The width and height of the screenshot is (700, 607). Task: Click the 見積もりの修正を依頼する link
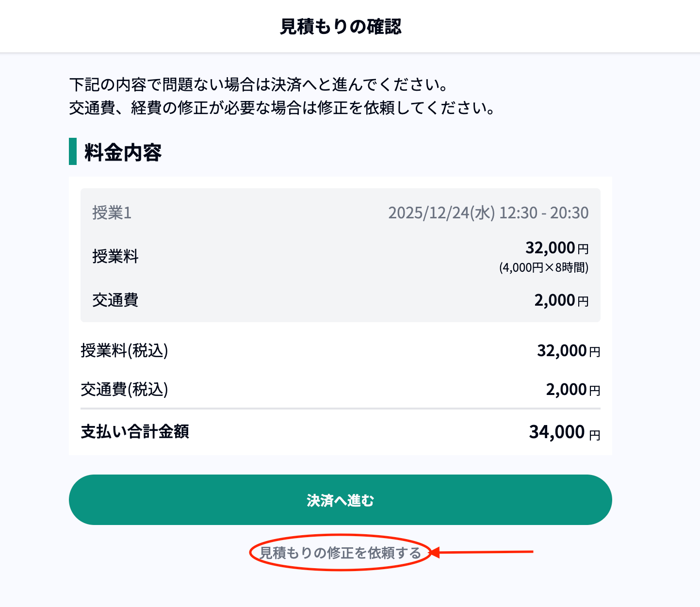340,553
